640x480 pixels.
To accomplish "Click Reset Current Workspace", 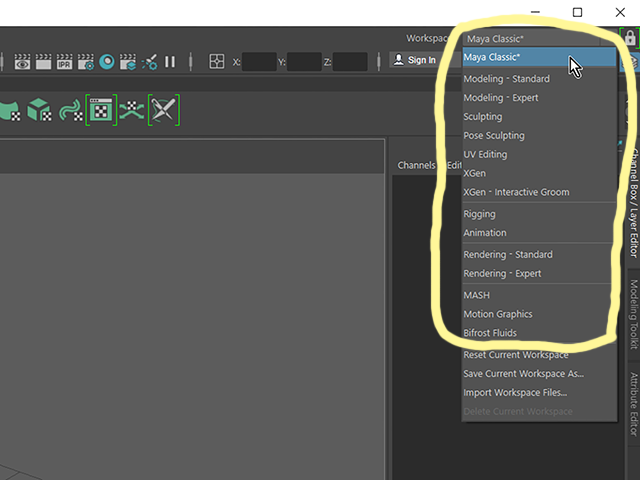I will tap(539, 355).
